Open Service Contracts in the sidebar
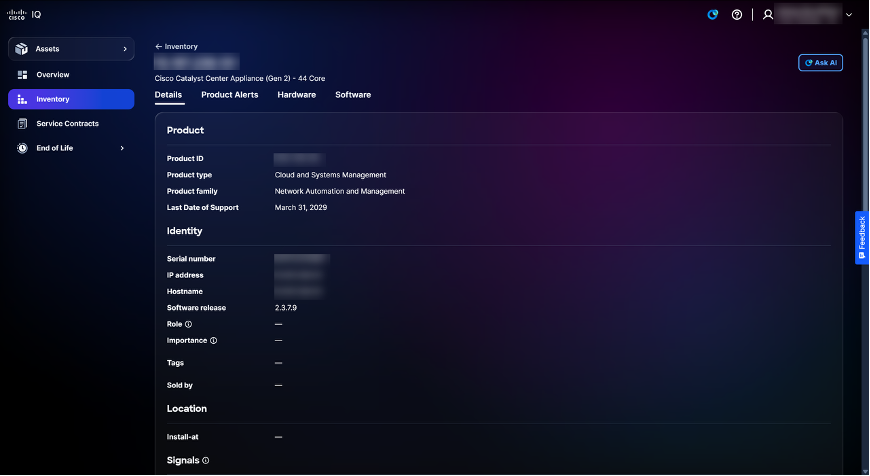870x476 pixels. click(71, 124)
